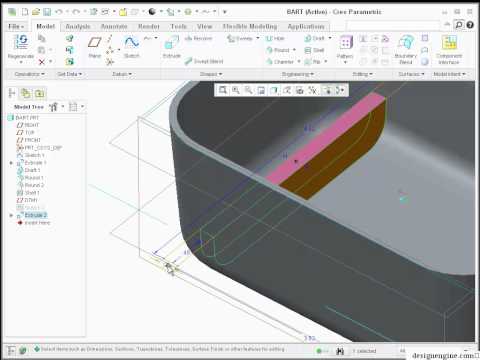Screen dimensions: 480x360
Task: Click the Help question mark icon
Action: tap(470, 25)
